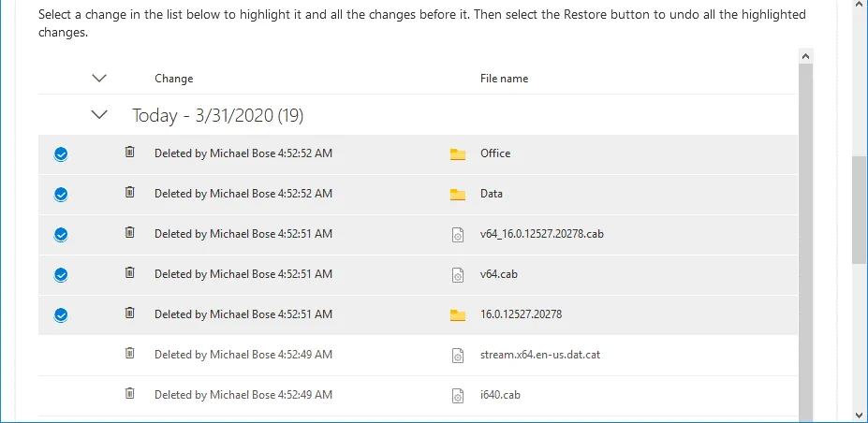868x423 pixels.
Task: Click the yellow folder icon for Office
Action: point(457,154)
